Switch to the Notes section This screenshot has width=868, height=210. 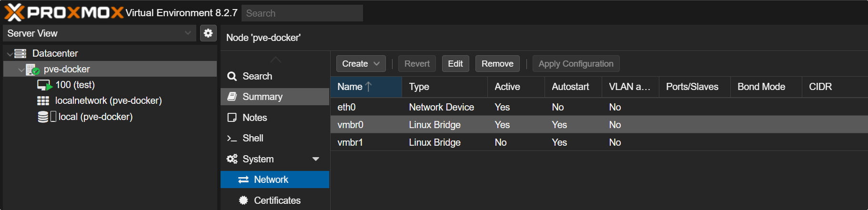click(x=254, y=118)
